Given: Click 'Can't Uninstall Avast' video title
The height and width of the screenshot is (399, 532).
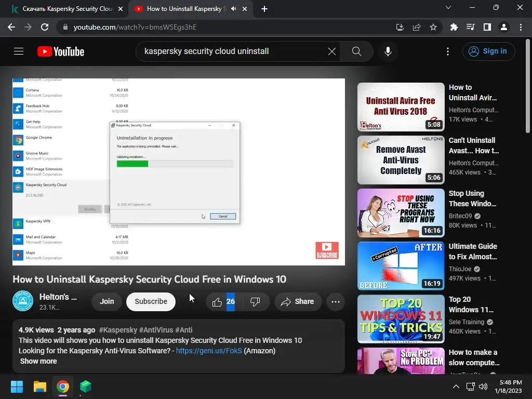Looking at the screenshot, I should point(474,145).
